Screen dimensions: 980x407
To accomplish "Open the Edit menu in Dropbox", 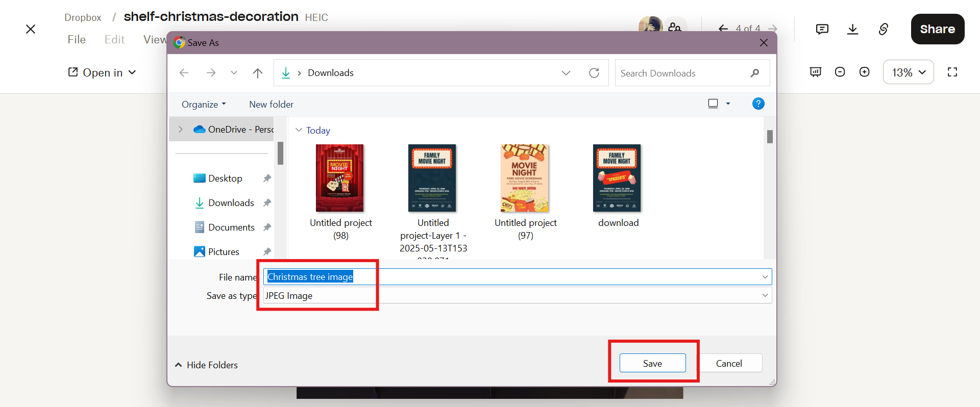I will coord(114,40).
